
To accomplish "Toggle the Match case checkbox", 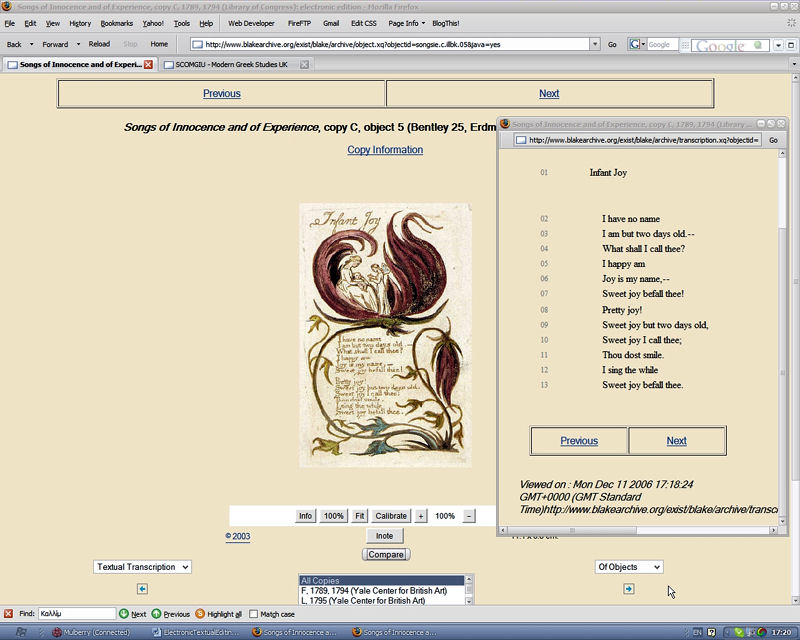I will pyautogui.click(x=254, y=614).
